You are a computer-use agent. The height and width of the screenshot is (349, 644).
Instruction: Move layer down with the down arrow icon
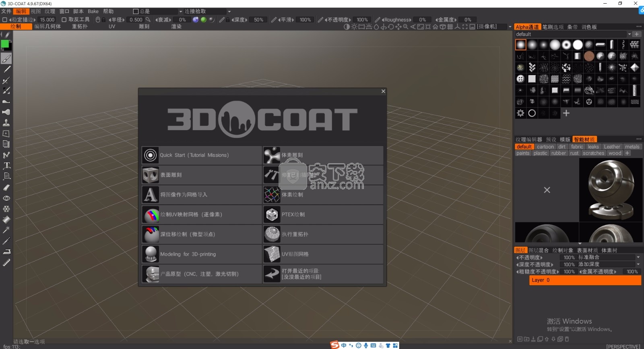tap(553, 339)
